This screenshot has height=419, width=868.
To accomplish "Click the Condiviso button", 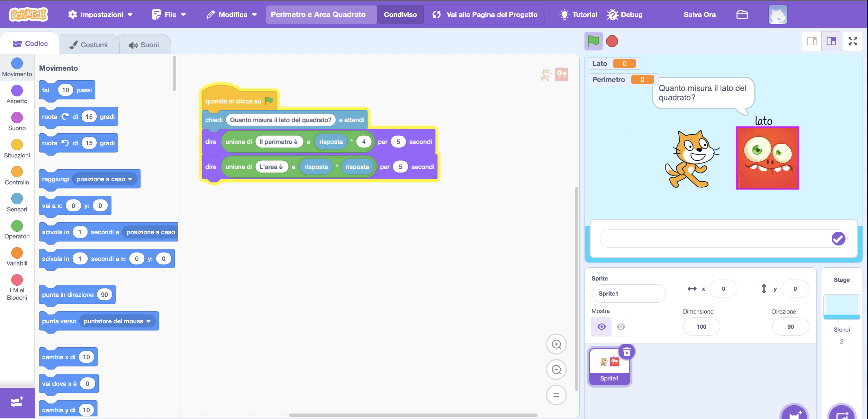I will pos(400,14).
